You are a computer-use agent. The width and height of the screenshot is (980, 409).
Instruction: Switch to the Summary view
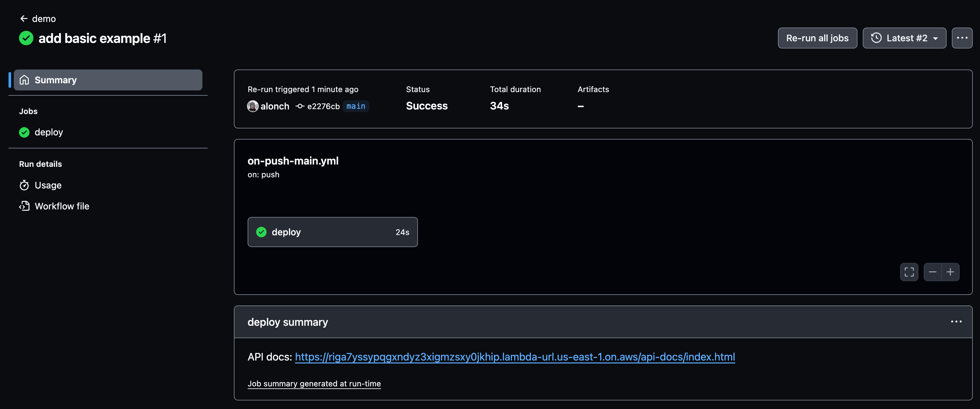56,80
